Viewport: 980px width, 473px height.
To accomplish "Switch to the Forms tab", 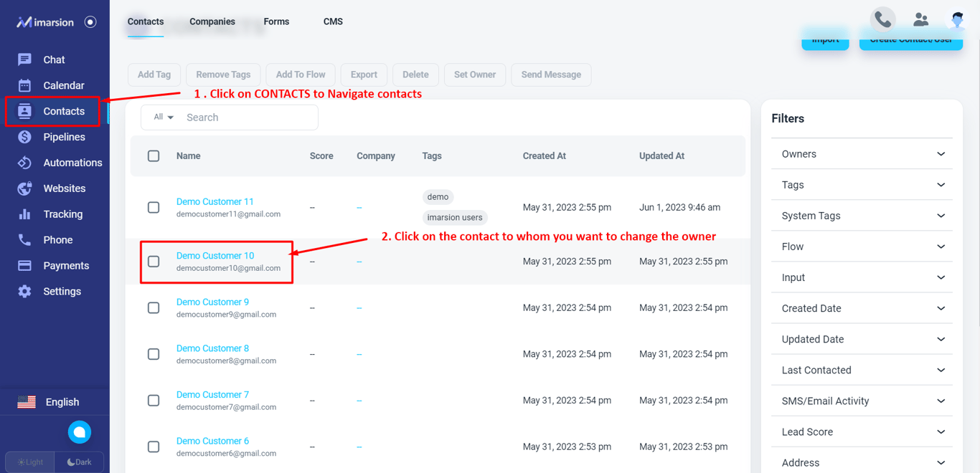I will pos(276,21).
